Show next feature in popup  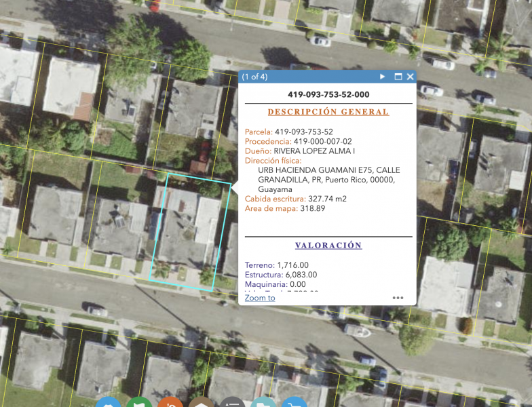click(x=383, y=77)
